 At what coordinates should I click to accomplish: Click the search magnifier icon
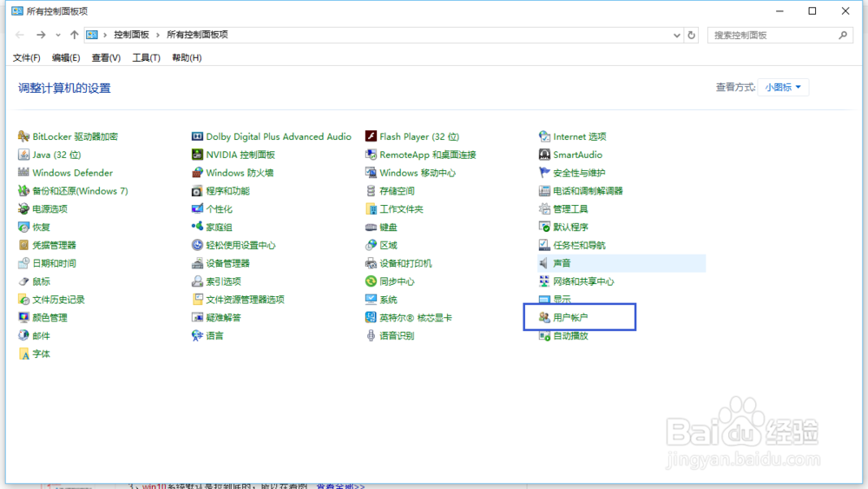pos(843,35)
